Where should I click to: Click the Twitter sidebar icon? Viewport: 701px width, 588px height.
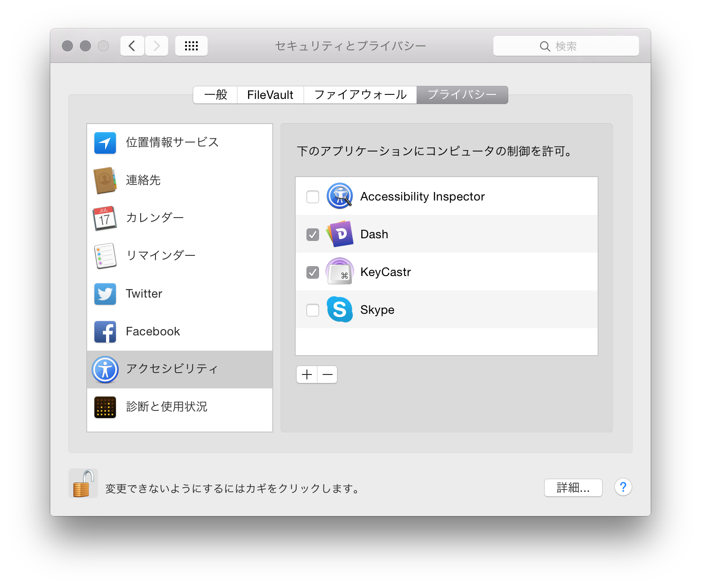(x=105, y=294)
